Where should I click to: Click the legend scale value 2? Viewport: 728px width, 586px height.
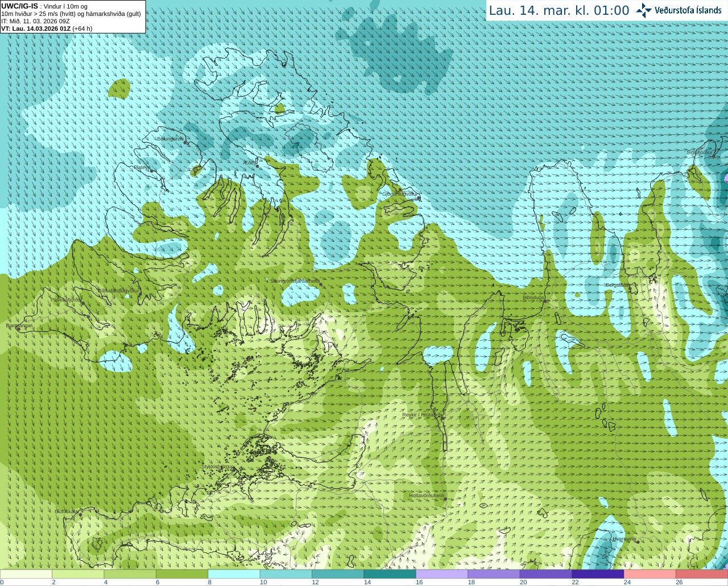tap(53, 583)
